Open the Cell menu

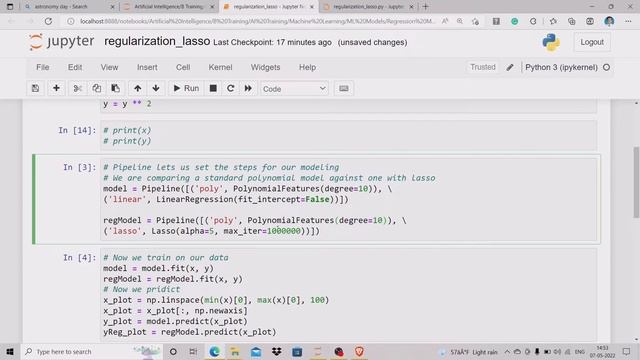(183, 67)
